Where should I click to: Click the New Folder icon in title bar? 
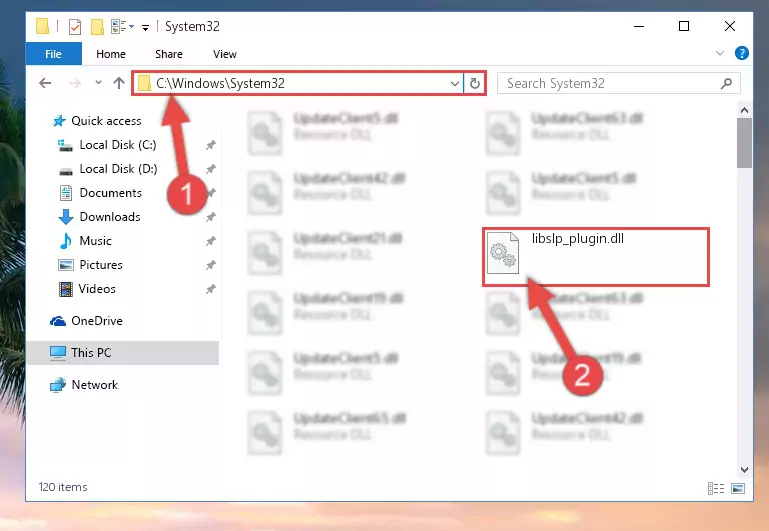97,26
